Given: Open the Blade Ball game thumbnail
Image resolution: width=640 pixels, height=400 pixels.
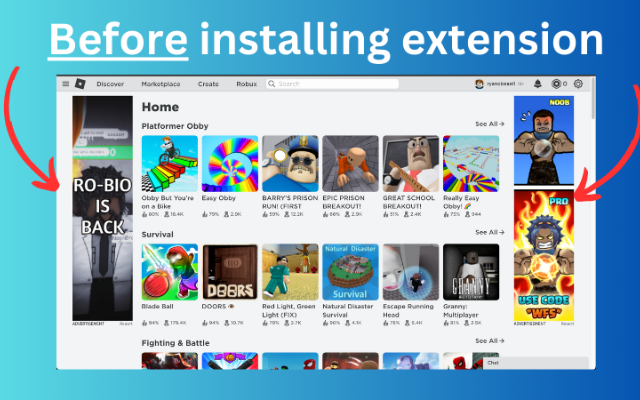Looking at the screenshot, I should (170, 272).
